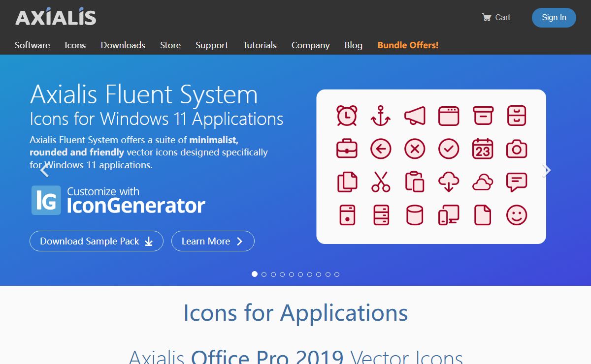This screenshot has width=591, height=364.
Task: Open the Downloads menu
Action: pos(123,45)
